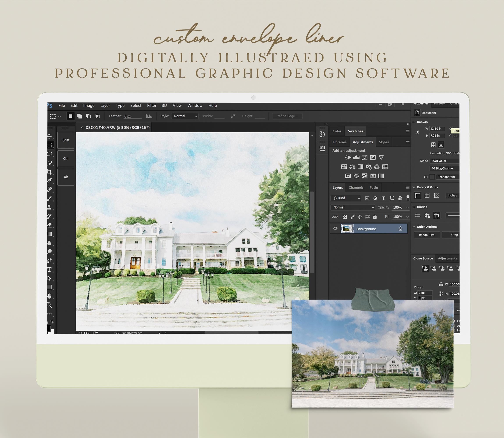
Task: Toggle grid display in Properties
Action: (427, 196)
